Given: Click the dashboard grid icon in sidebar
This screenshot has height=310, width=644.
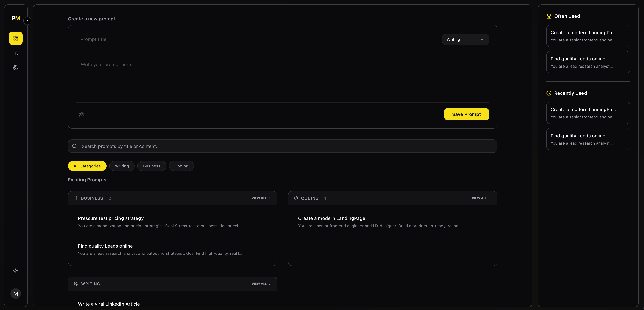Looking at the screenshot, I should [16, 38].
